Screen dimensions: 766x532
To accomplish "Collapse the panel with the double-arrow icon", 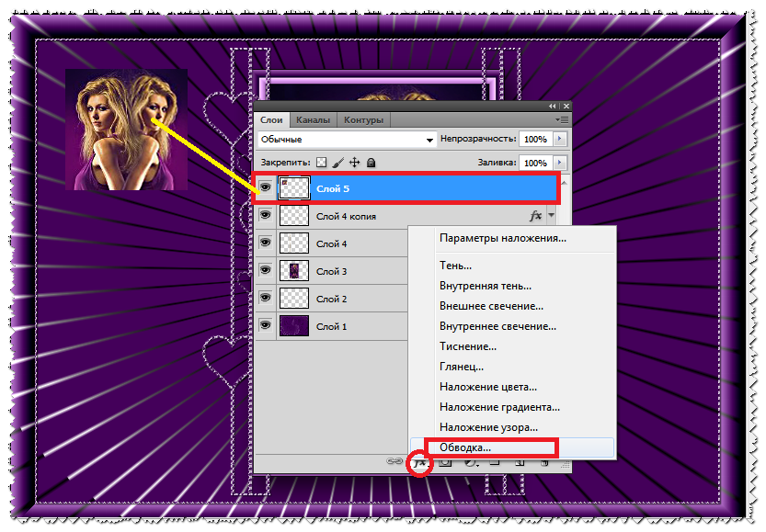I will pyautogui.click(x=552, y=106).
